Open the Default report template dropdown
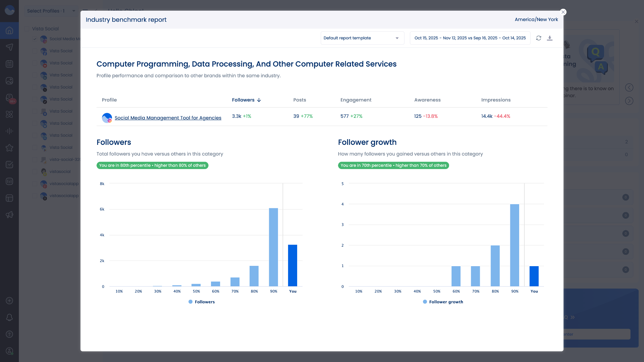The width and height of the screenshot is (644, 362). point(362,38)
